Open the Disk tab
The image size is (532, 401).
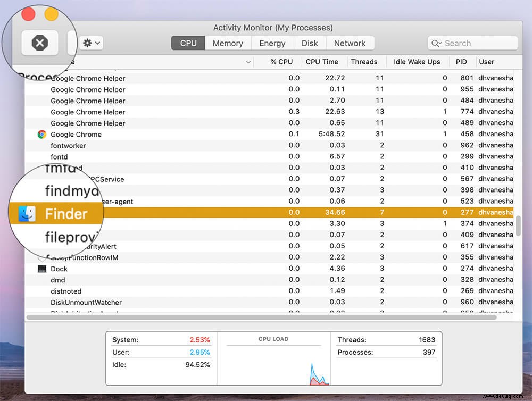(x=310, y=43)
